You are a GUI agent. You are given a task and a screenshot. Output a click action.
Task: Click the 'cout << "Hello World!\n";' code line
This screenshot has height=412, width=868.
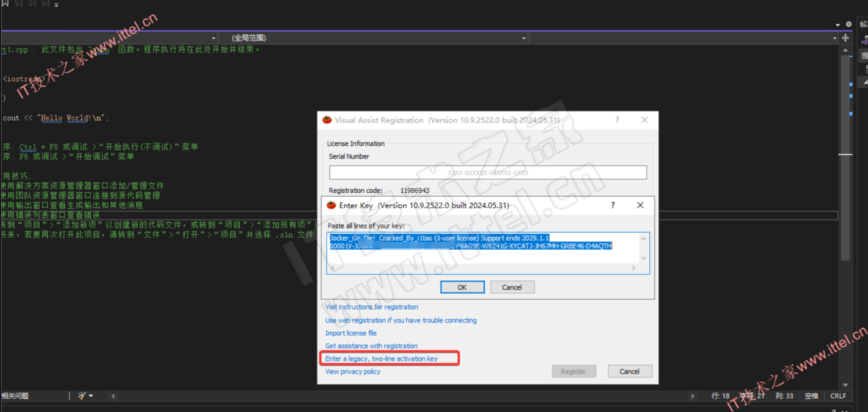[x=56, y=118]
